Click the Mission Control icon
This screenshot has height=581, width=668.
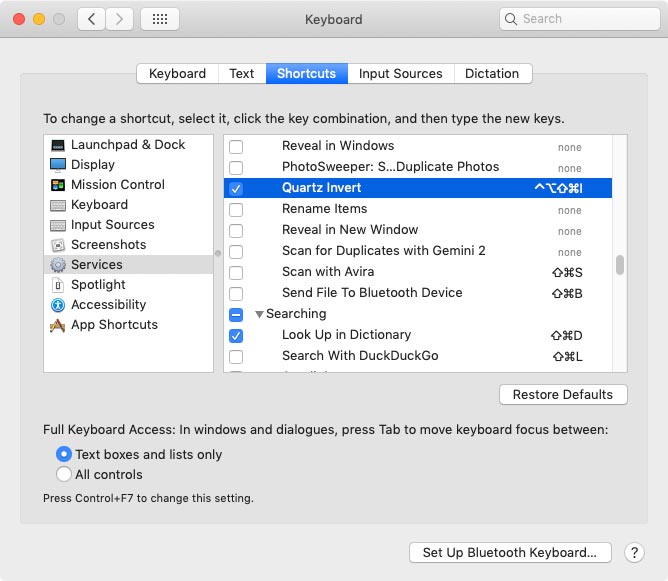click(x=58, y=185)
